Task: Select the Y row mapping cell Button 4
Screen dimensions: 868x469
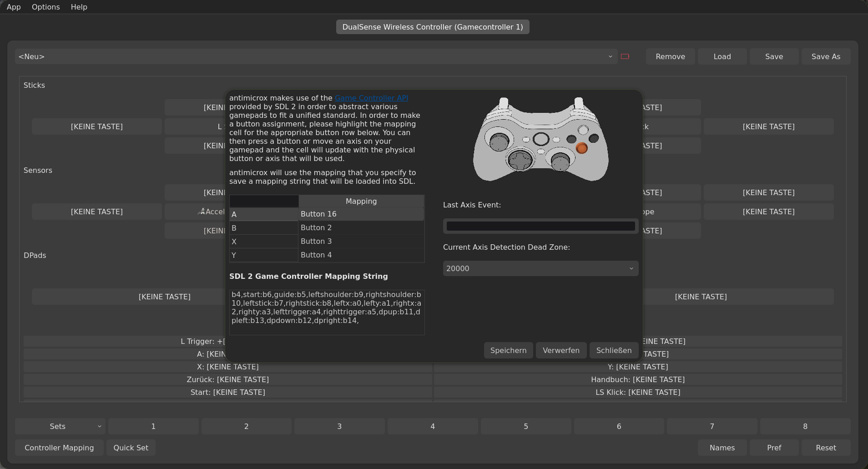Action: pos(361,255)
